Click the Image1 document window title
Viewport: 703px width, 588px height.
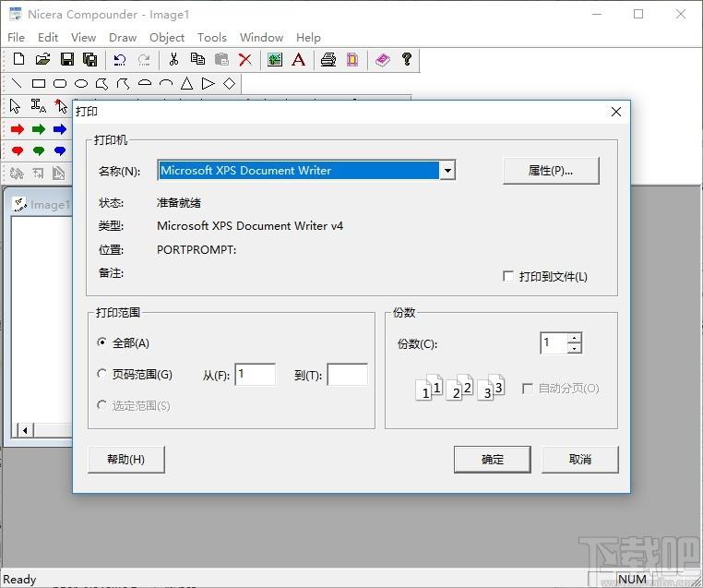tap(50, 205)
